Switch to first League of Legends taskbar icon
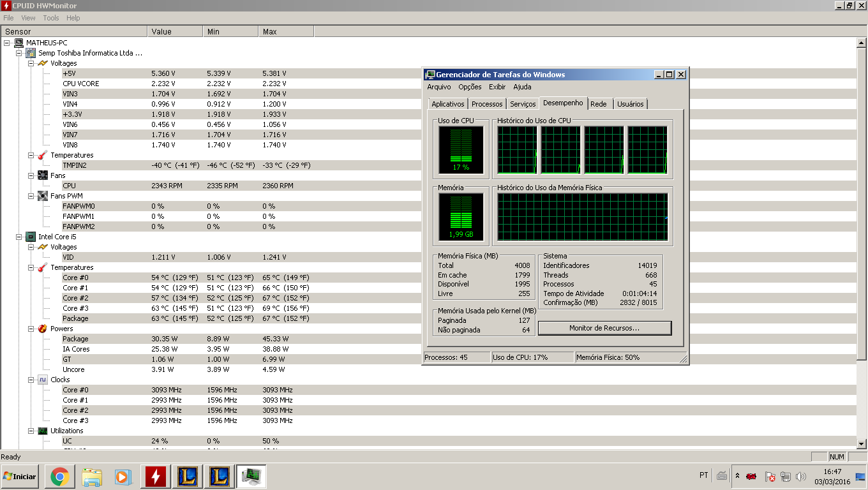This screenshot has width=868, height=490. 188,477
